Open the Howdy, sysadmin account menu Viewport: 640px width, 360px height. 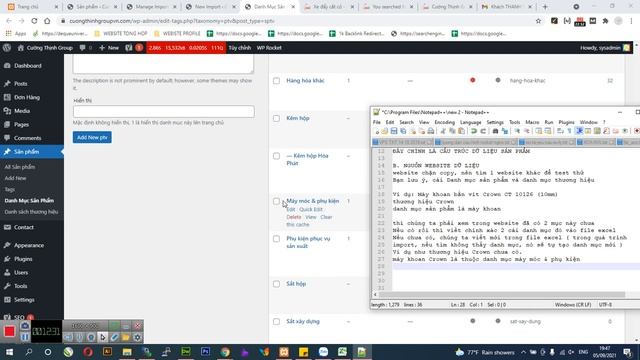coord(605,48)
